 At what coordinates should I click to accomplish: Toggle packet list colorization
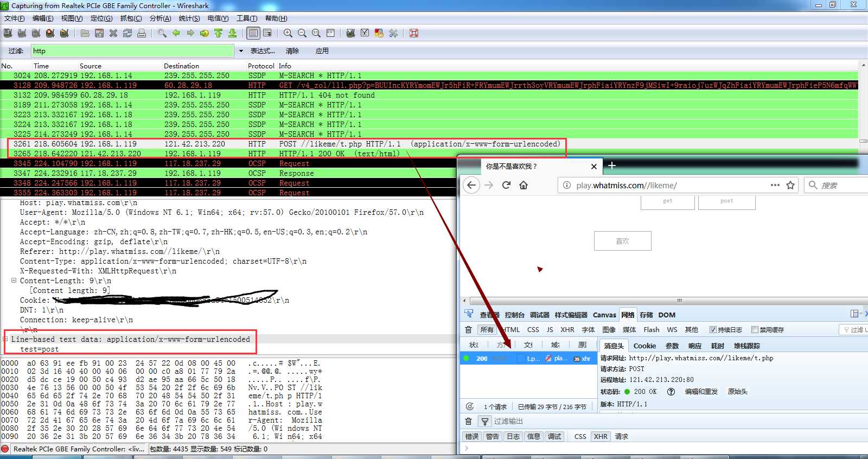tap(253, 33)
